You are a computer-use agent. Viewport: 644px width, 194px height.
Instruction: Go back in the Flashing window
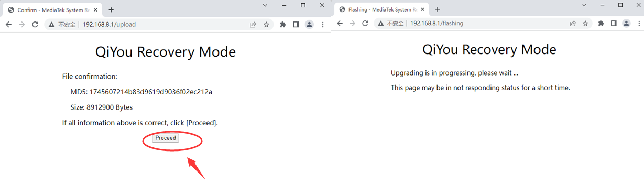click(340, 23)
